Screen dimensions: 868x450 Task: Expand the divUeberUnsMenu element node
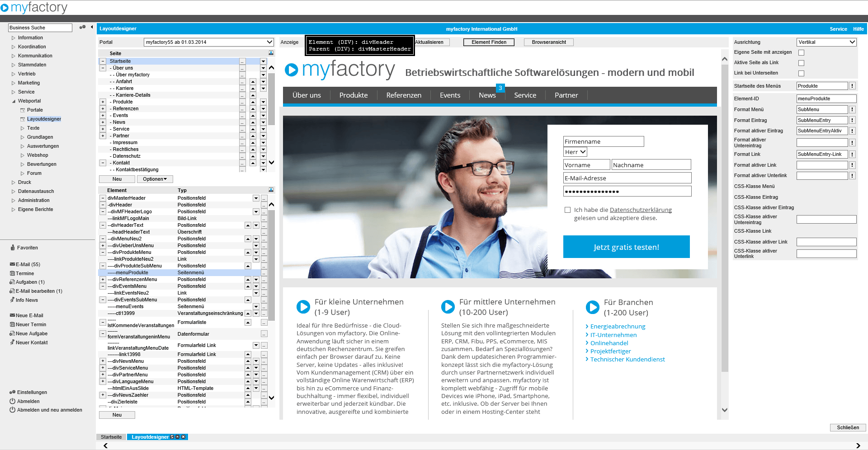click(x=103, y=245)
